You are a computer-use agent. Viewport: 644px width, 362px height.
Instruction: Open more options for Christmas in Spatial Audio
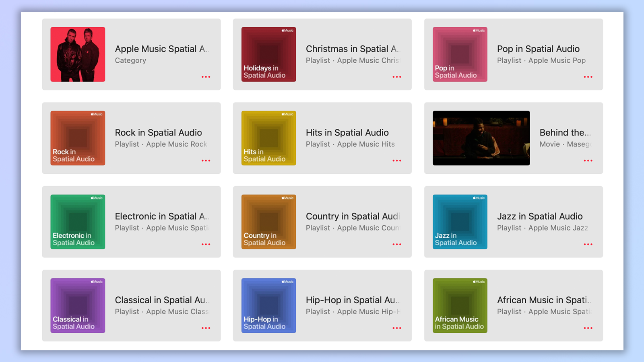tap(397, 76)
